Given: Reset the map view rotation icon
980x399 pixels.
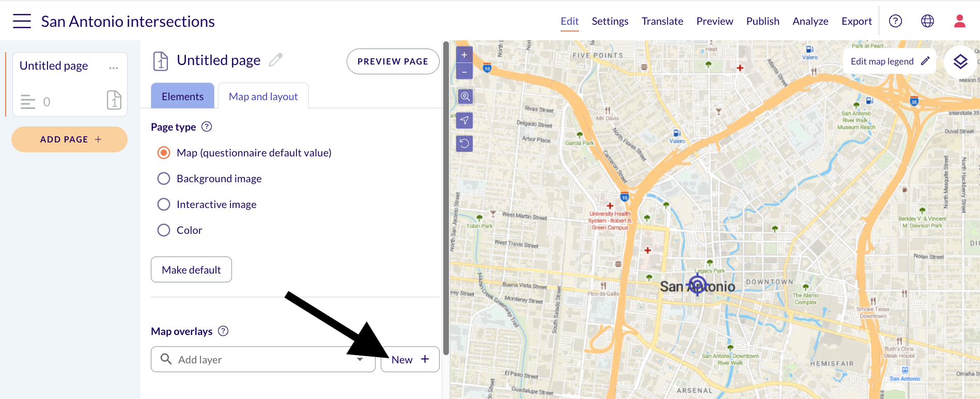Looking at the screenshot, I should (x=464, y=143).
